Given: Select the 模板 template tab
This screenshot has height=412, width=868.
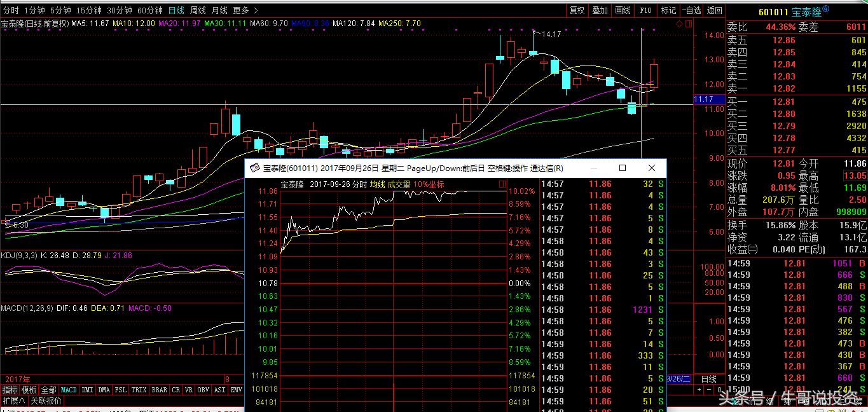Looking at the screenshot, I should point(29,390).
